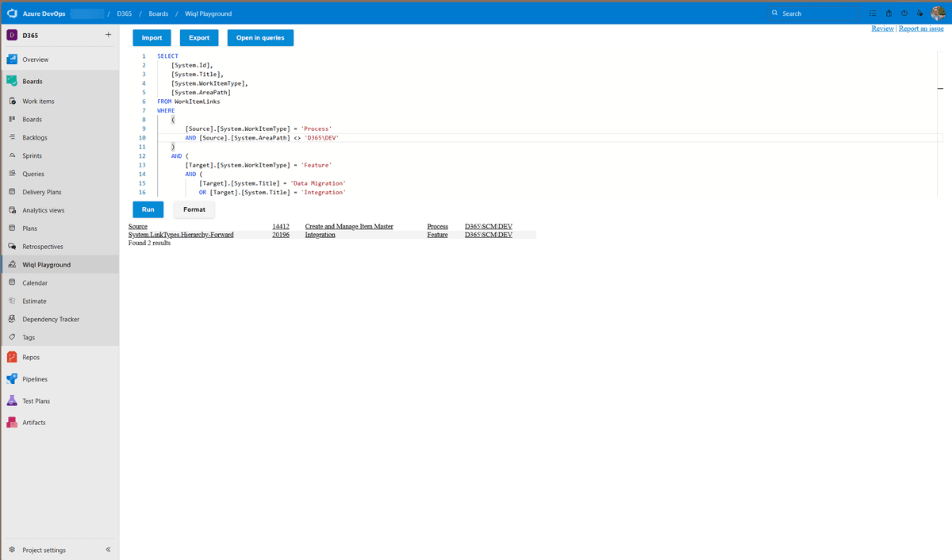Click the Process work item type cell
The height and width of the screenshot is (560, 952).
pyautogui.click(x=437, y=227)
